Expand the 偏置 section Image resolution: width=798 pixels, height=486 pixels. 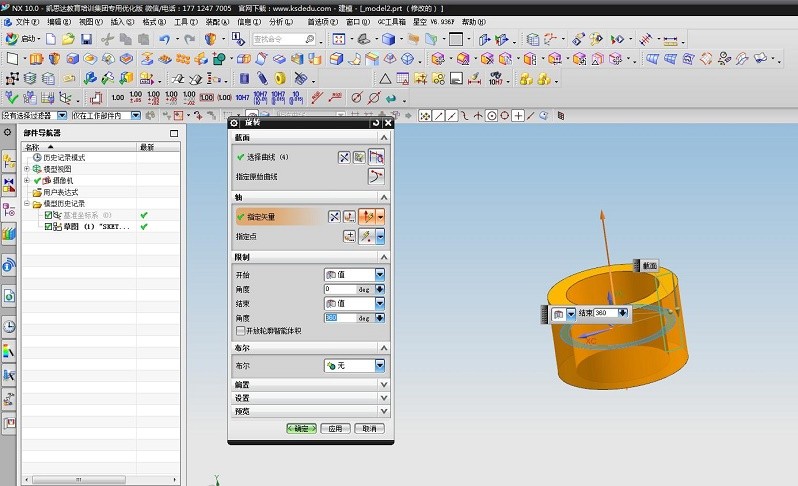pyautogui.click(x=310, y=385)
